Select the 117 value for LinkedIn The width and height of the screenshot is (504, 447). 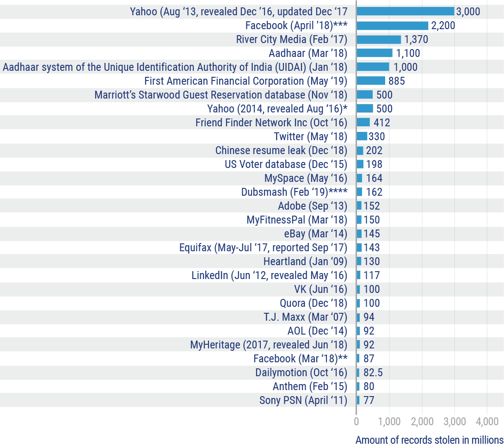tap(372, 275)
